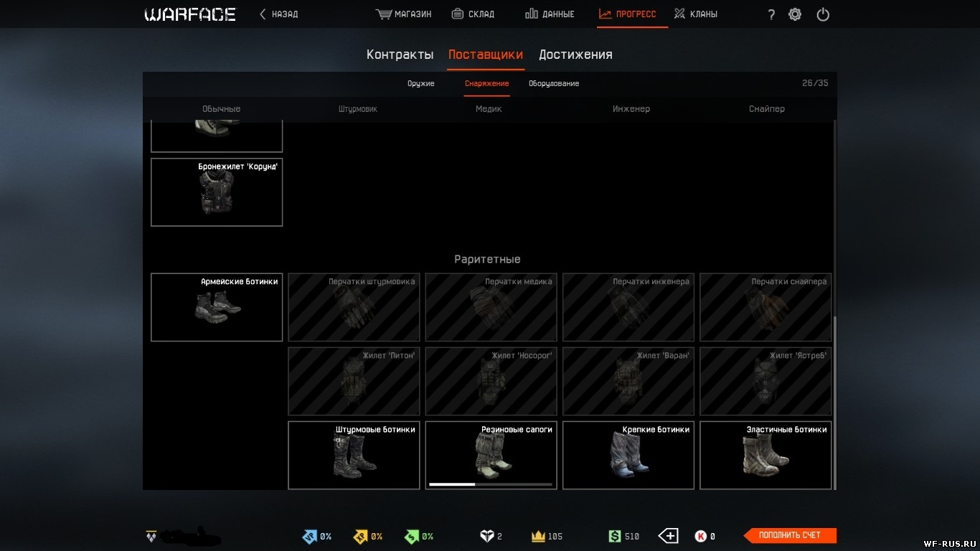
Task: Click the red K credits icon
Action: (700, 536)
